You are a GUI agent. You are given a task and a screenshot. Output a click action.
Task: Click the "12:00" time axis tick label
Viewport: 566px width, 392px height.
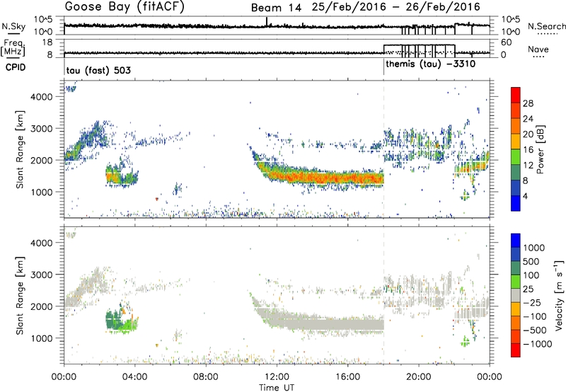pyautogui.click(x=277, y=377)
